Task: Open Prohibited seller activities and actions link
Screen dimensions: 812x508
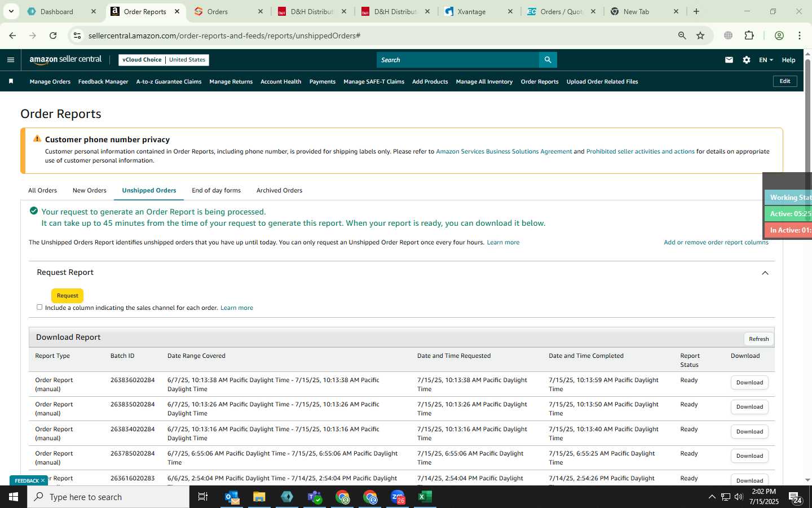Action: (x=640, y=151)
